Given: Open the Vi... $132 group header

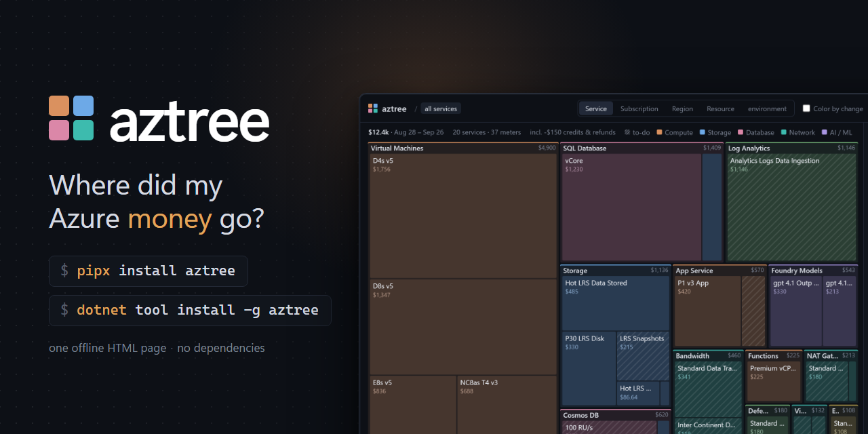Looking at the screenshot, I should pyautogui.click(x=810, y=410).
